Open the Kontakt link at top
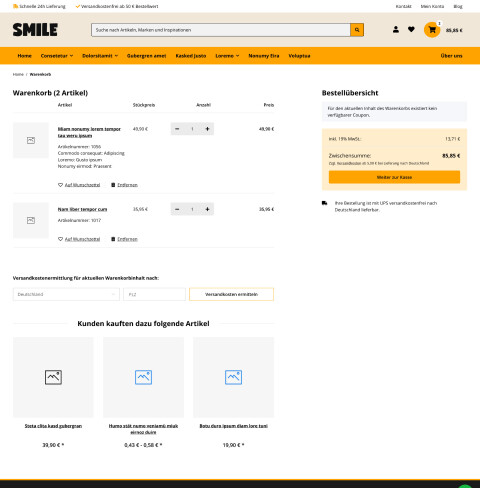The image size is (480, 488). coord(404,6)
